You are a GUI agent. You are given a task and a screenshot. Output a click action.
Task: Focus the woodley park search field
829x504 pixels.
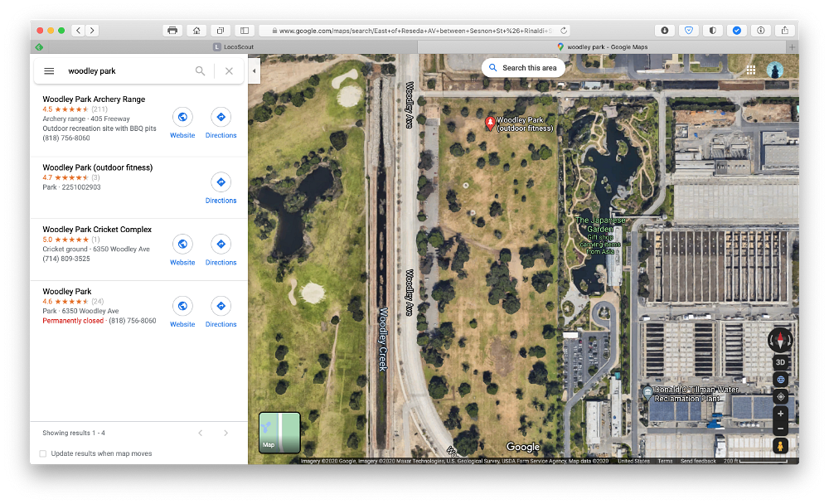click(x=127, y=70)
